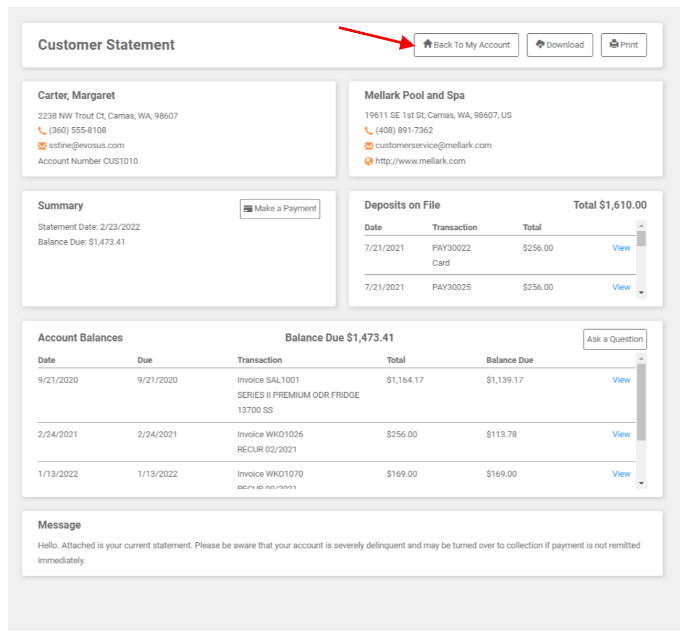688x639 pixels.
Task: Click the Ask a Question button
Action: [615, 339]
